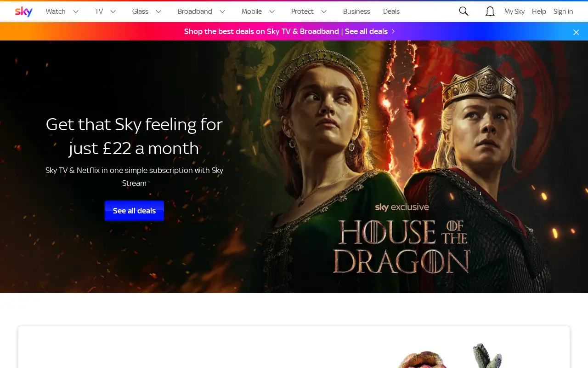Screen dimensions: 588x368
Task: Open the search magnifier icon
Action: pyautogui.click(x=464, y=11)
